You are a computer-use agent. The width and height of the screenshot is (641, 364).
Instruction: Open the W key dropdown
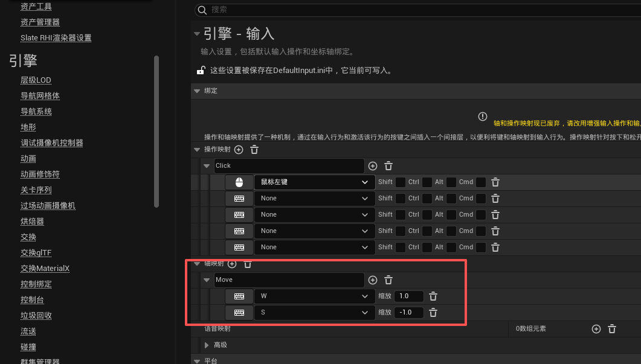[x=314, y=296]
